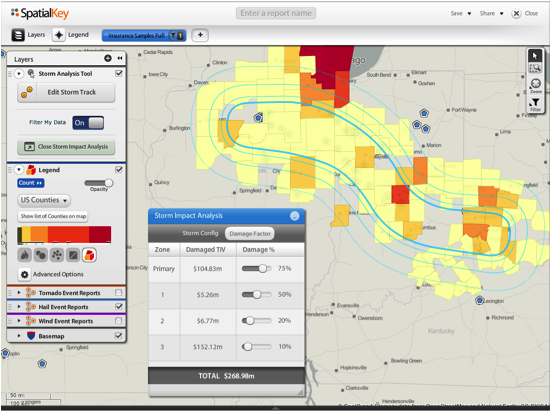
Task: Click the SpatialKey logo
Action: tap(40, 13)
